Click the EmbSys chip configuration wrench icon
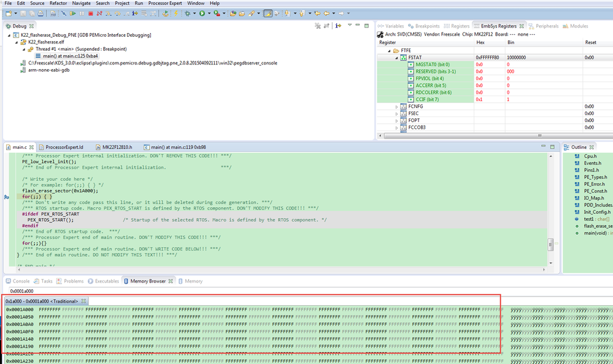 tap(380, 34)
